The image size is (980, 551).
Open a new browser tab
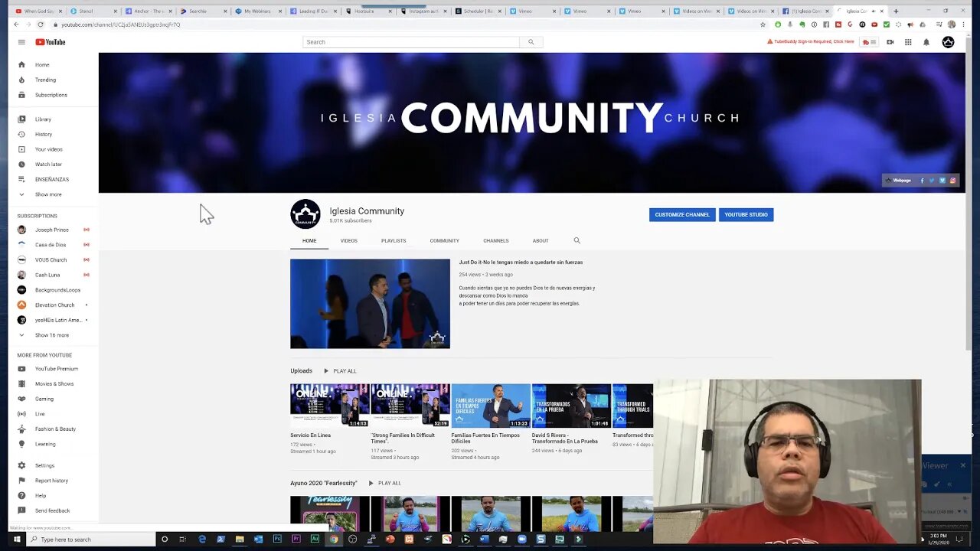[896, 11]
